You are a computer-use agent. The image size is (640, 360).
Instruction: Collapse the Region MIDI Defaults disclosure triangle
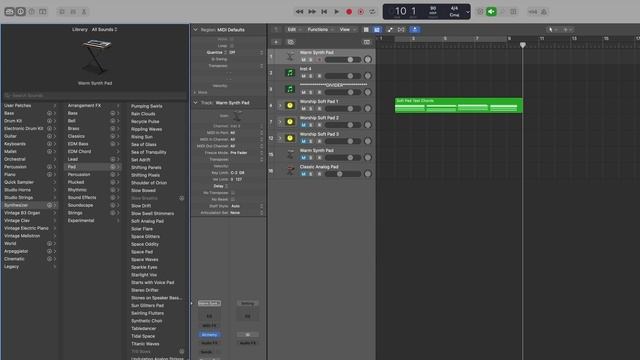point(195,29)
